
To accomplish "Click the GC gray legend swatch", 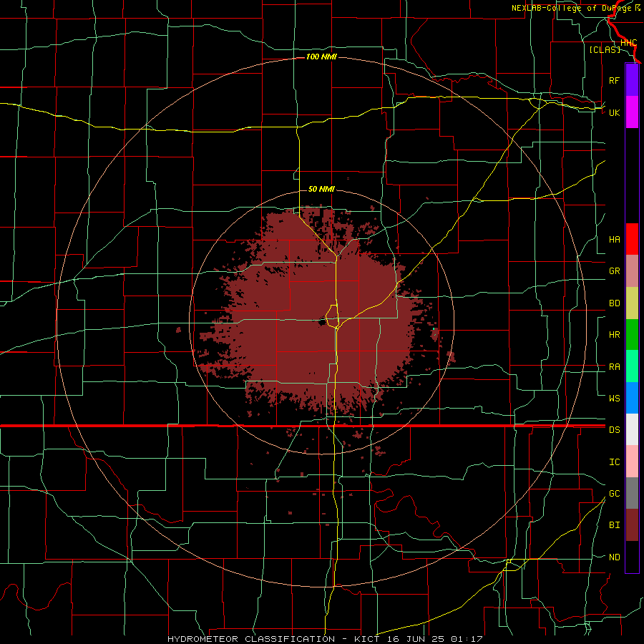I will (x=632, y=493).
